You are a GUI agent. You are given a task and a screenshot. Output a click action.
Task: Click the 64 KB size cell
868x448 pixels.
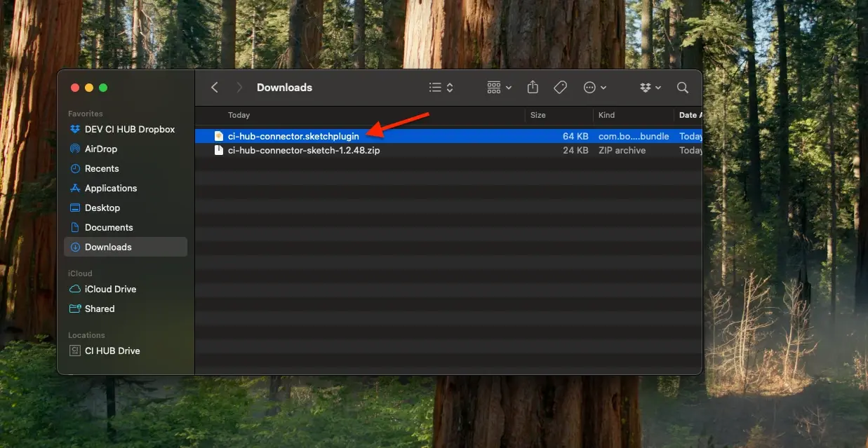point(575,136)
